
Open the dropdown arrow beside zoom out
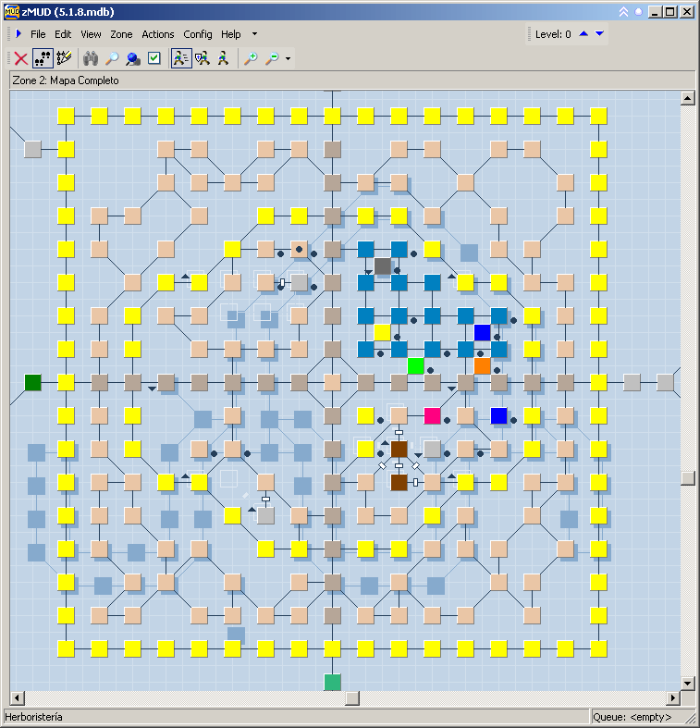pyautogui.click(x=289, y=59)
